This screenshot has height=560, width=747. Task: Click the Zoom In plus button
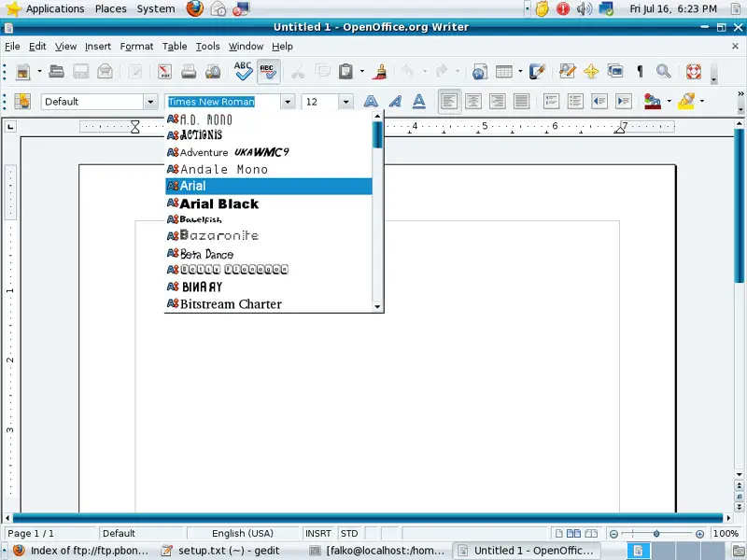[699, 534]
